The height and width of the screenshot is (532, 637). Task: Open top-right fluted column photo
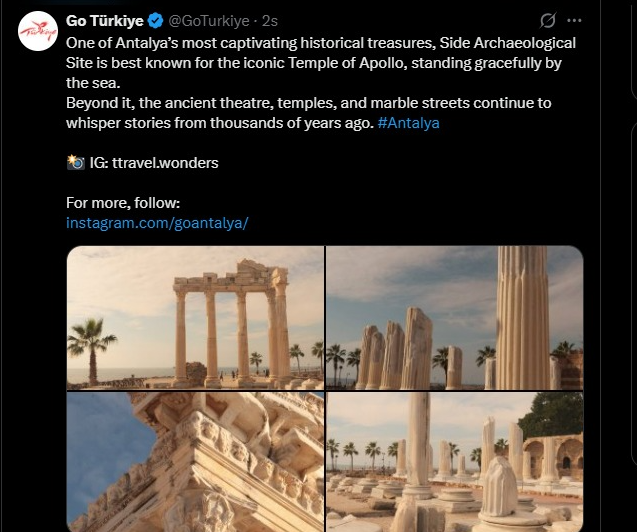point(454,317)
